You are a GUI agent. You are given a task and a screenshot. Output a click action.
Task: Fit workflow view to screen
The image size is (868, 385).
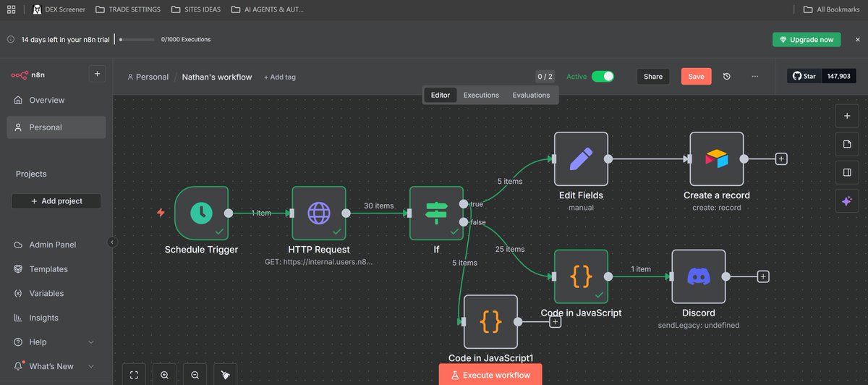point(134,375)
